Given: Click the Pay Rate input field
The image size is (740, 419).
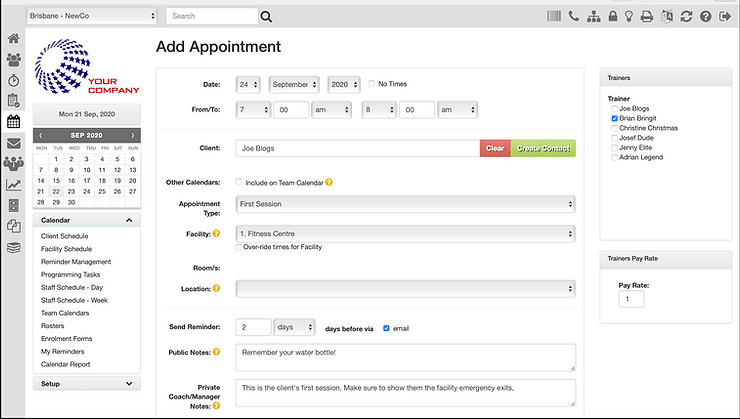Looking at the screenshot, I should pyautogui.click(x=631, y=299).
